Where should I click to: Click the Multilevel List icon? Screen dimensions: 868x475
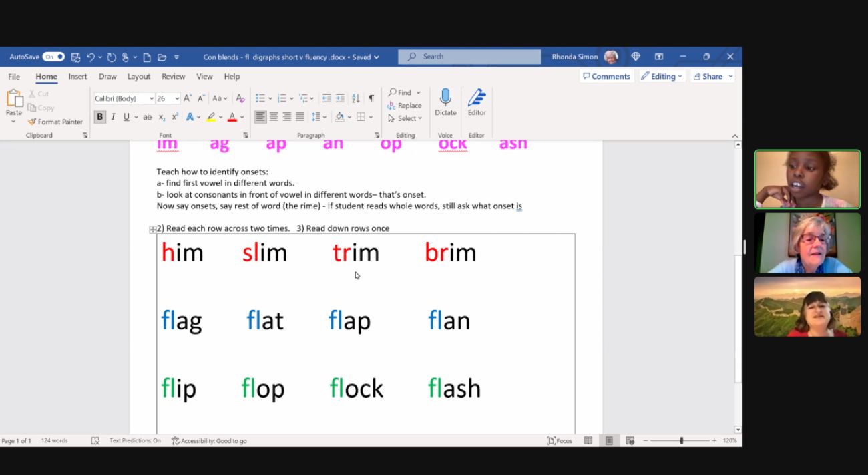click(303, 98)
